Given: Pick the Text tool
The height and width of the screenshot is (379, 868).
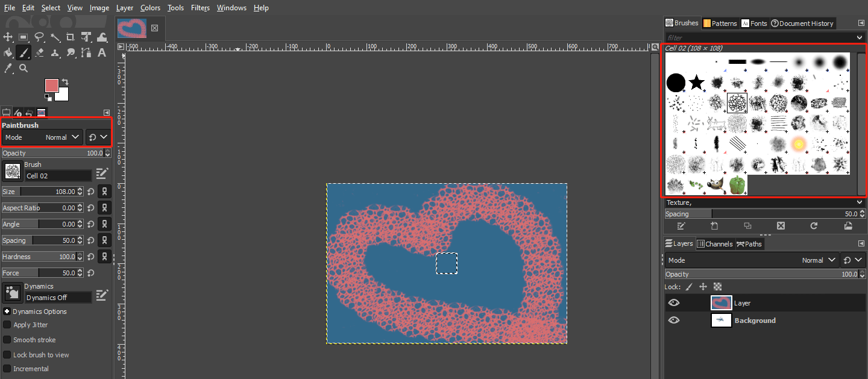Looking at the screenshot, I should (101, 52).
